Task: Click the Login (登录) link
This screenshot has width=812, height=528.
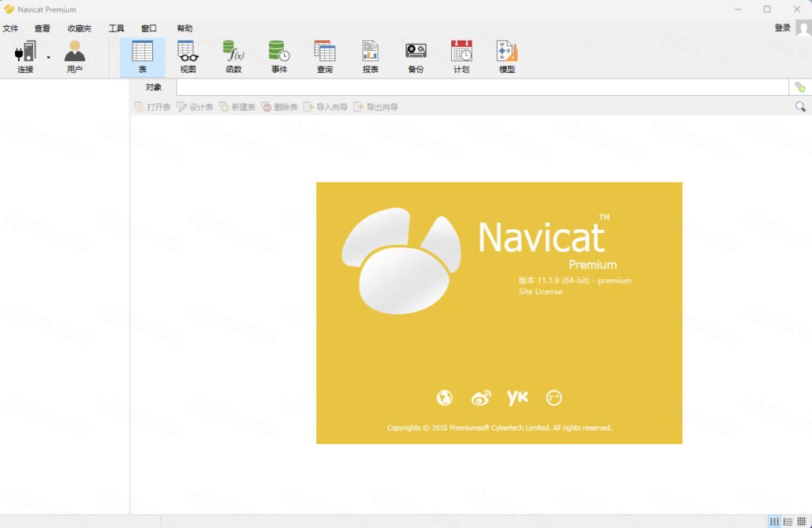Action: (783, 28)
